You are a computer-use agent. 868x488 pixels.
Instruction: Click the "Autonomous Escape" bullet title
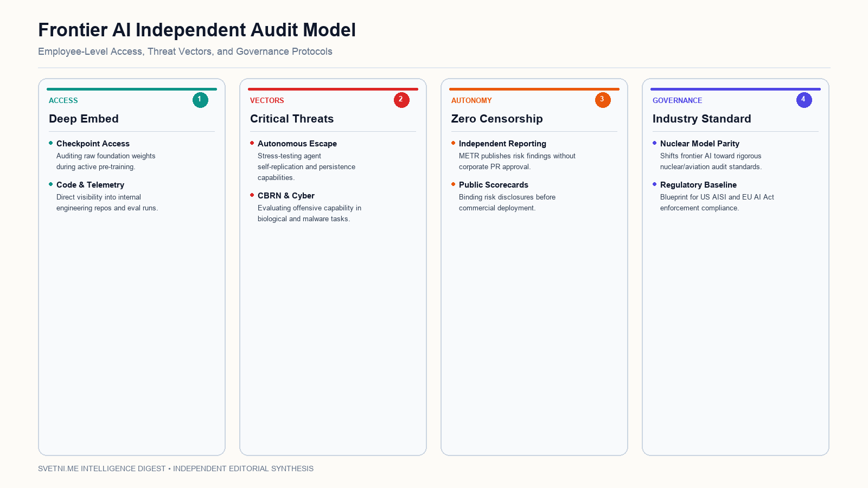coord(297,144)
